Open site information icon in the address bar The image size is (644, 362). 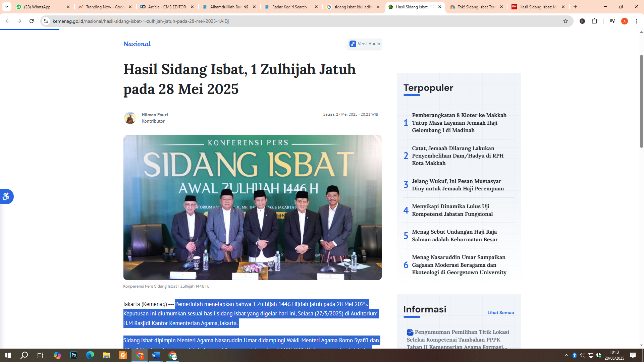[45, 21]
